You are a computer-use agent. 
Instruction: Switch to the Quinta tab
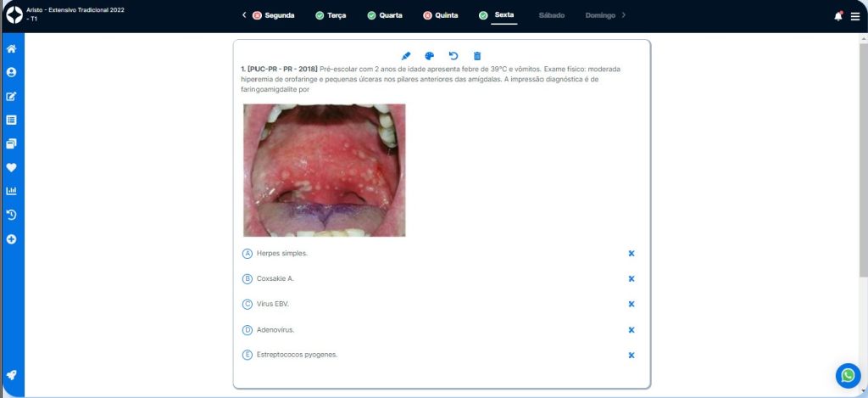coord(440,15)
